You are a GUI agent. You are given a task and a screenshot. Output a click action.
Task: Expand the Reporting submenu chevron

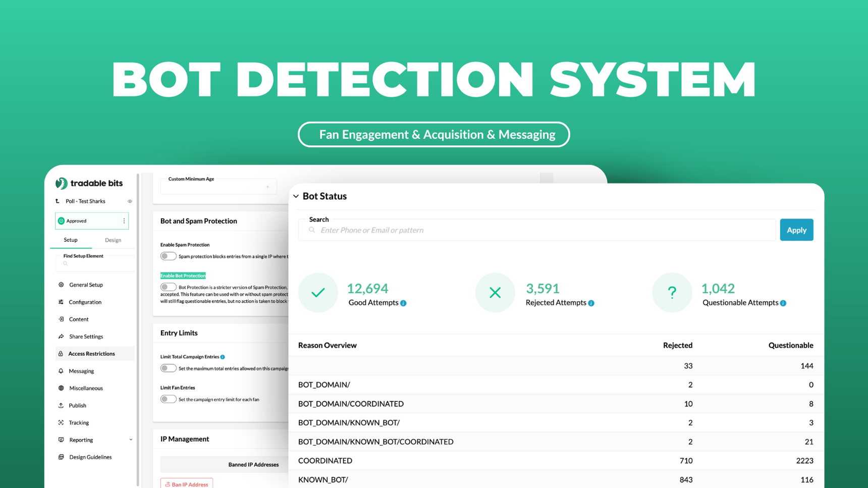[131, 440]
